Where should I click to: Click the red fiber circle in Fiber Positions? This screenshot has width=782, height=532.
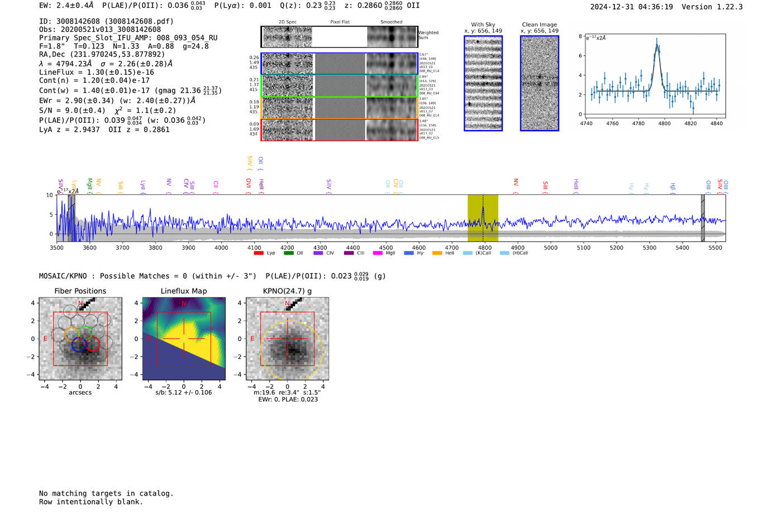point(92,344)
